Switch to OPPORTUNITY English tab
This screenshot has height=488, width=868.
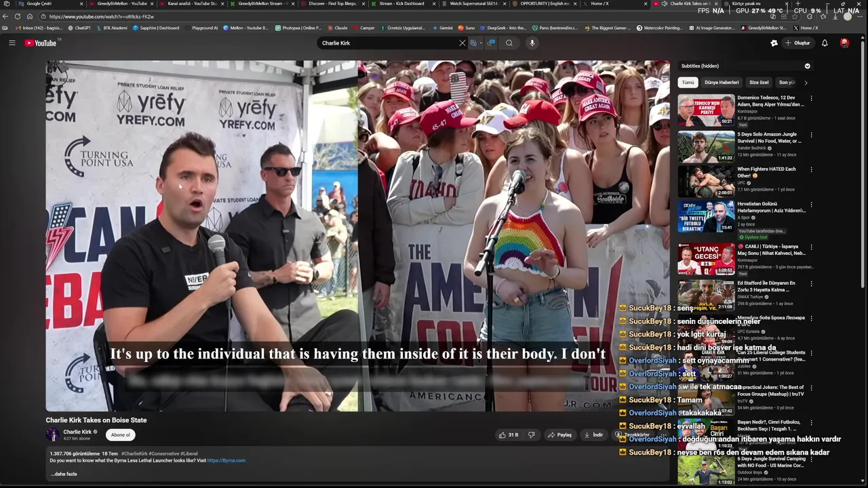coord(544,3)
